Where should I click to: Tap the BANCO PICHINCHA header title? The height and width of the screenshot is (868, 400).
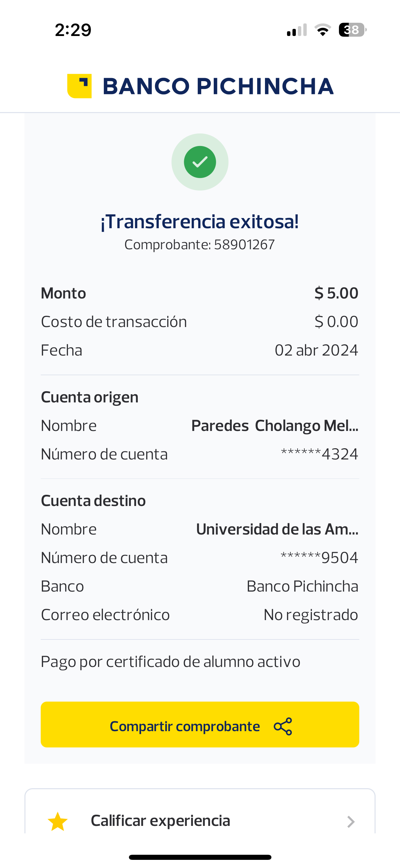pyautogui.click(x=218, y=86)
